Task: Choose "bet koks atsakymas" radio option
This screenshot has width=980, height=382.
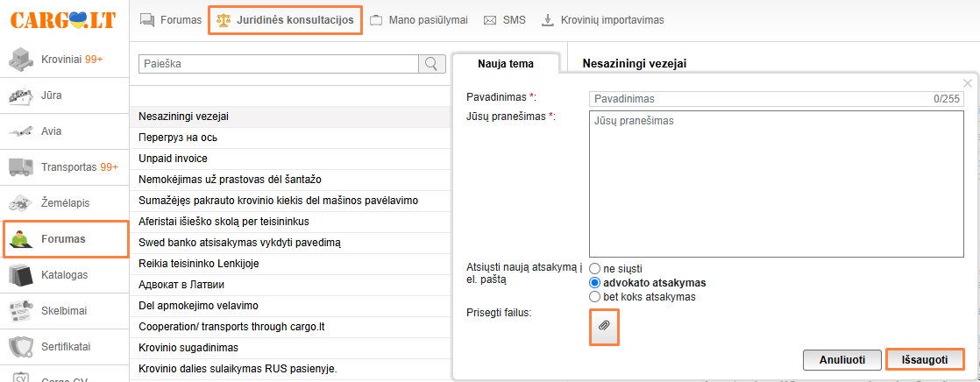Action: (x=595, y=297)
